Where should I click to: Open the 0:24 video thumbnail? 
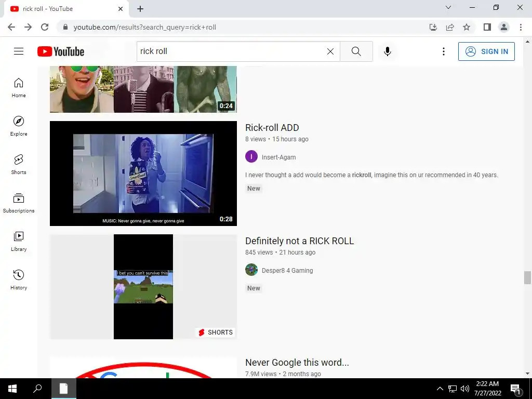[x=143, y=89]
